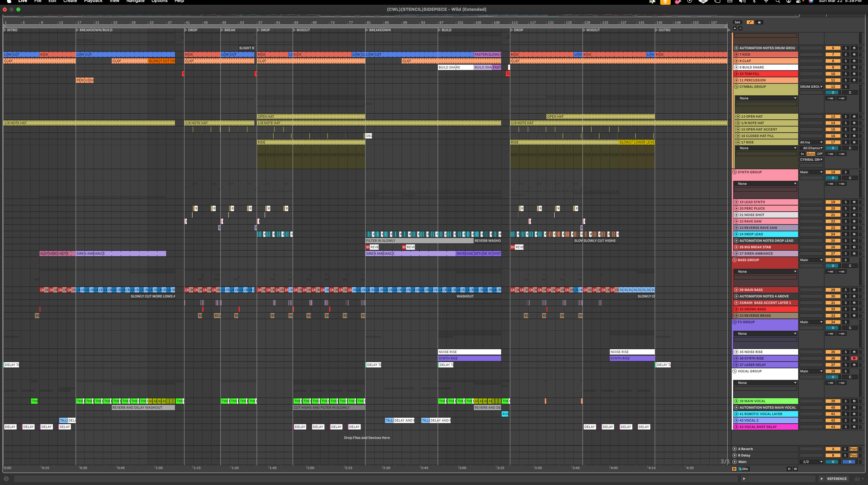Click the Wi-Fi icon in menu bar
The height and width of the screenshot is (485, 868).
click(766, 1)
